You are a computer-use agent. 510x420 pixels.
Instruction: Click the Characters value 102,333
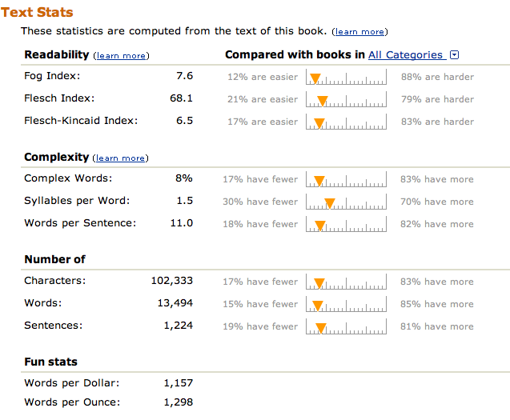pyautogui.click(x=172, y=281)
